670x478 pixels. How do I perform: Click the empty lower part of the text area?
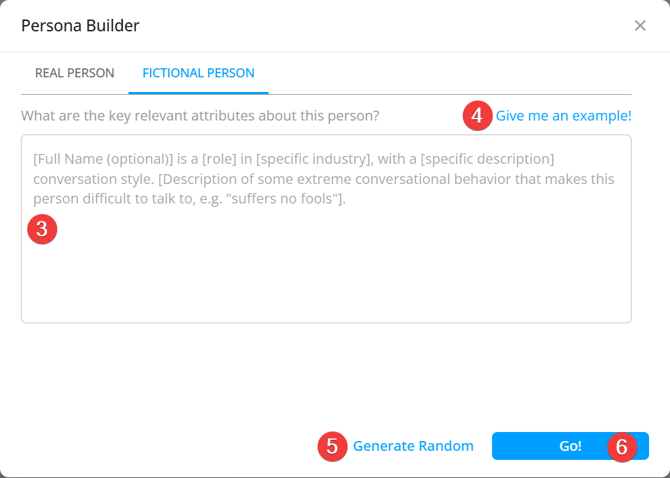click(x=326, y=290)
